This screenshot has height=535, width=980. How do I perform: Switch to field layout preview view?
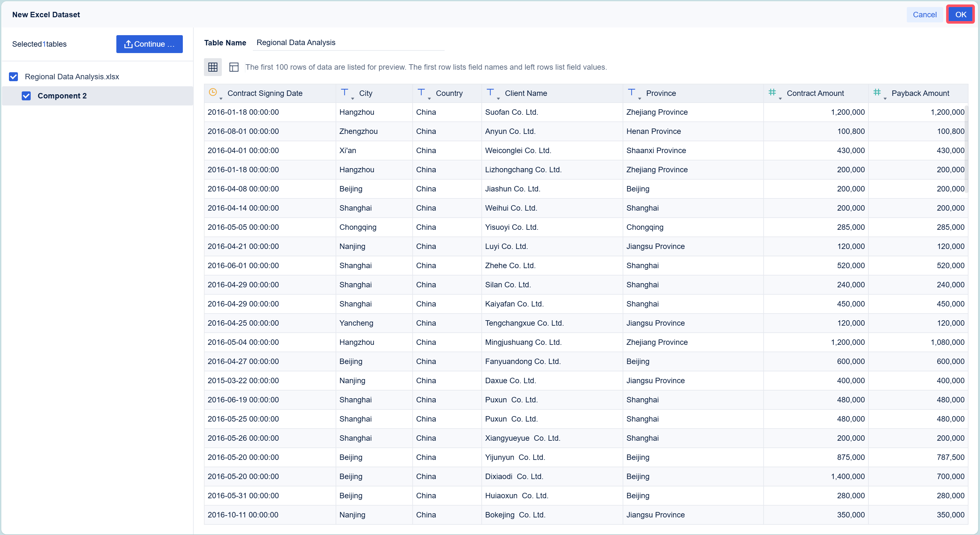pos(234,67)
